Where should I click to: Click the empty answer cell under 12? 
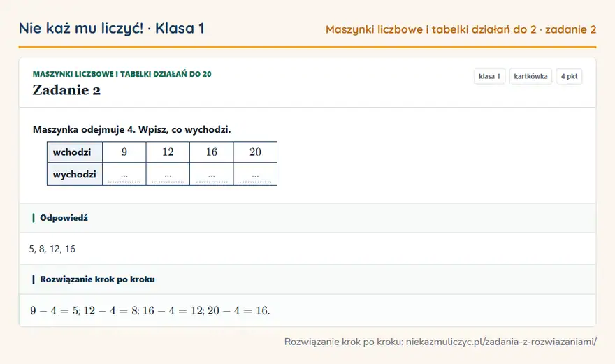[168, 174]
